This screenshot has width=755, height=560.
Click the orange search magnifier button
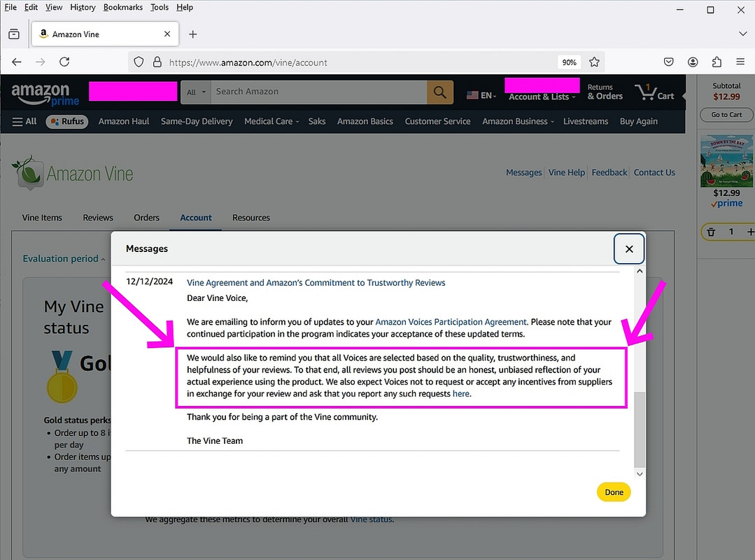(x=439, y=92)
